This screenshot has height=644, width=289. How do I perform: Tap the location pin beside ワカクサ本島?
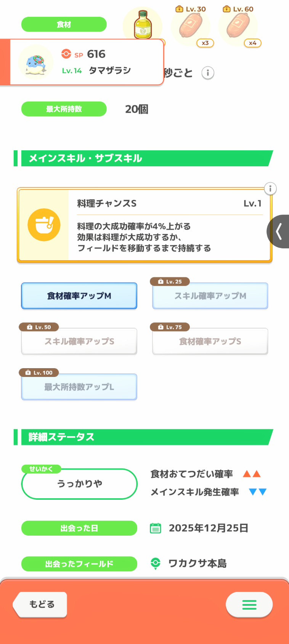pos(156,563)
